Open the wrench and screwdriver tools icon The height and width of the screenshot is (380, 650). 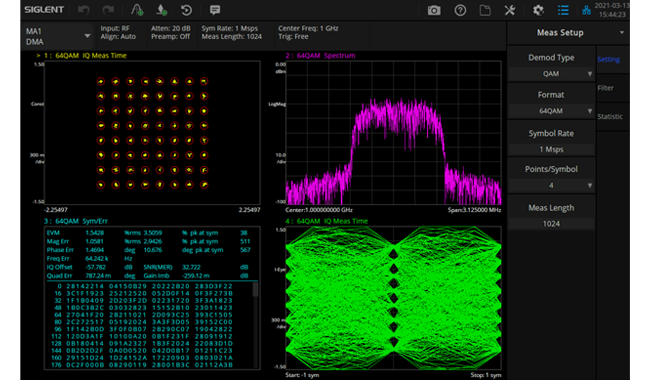pos(510,10)
